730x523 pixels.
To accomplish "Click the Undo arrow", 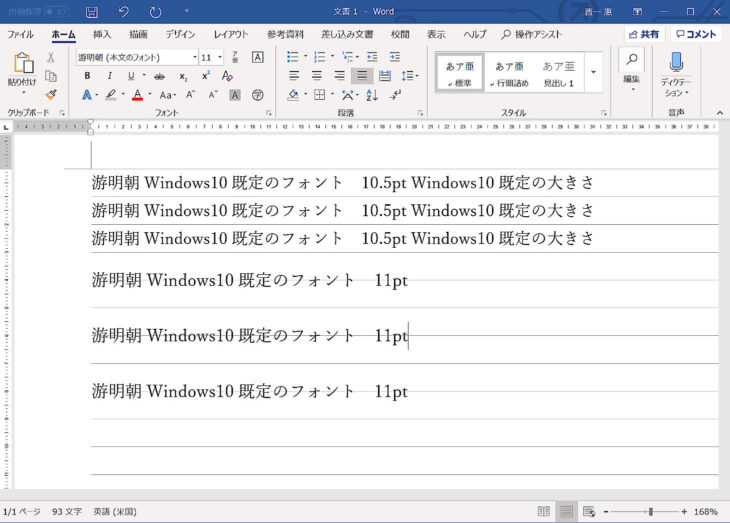I will tap(123, 12).
